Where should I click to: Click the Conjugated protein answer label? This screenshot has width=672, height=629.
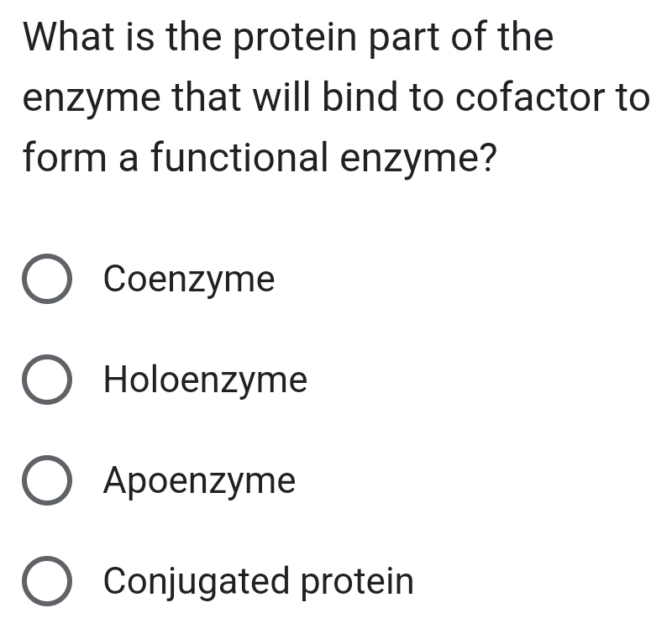click(x=257, y=581)
